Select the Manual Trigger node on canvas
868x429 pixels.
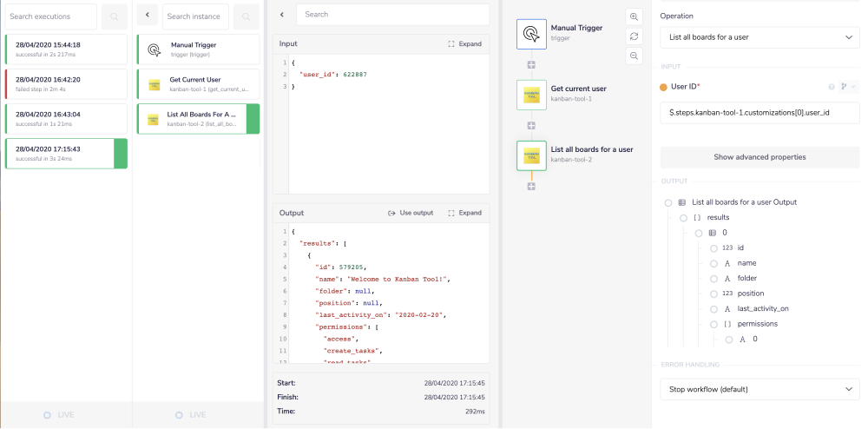click(532, 33)
